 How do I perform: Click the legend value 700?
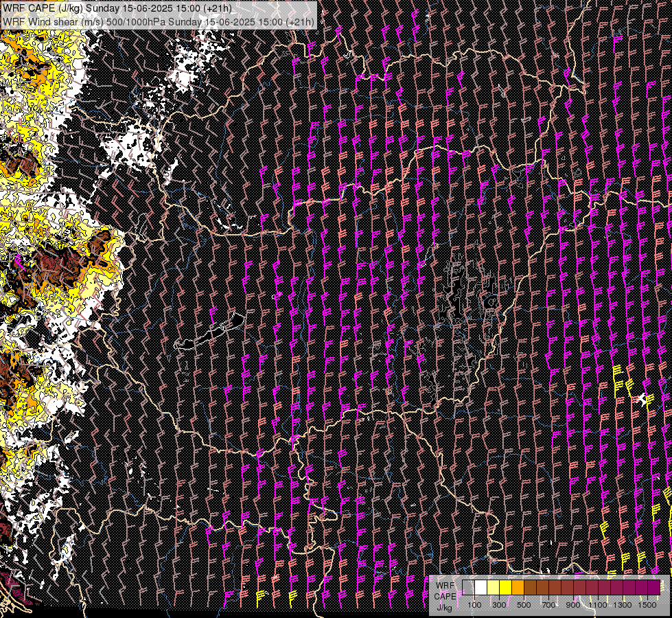point(548,605)
